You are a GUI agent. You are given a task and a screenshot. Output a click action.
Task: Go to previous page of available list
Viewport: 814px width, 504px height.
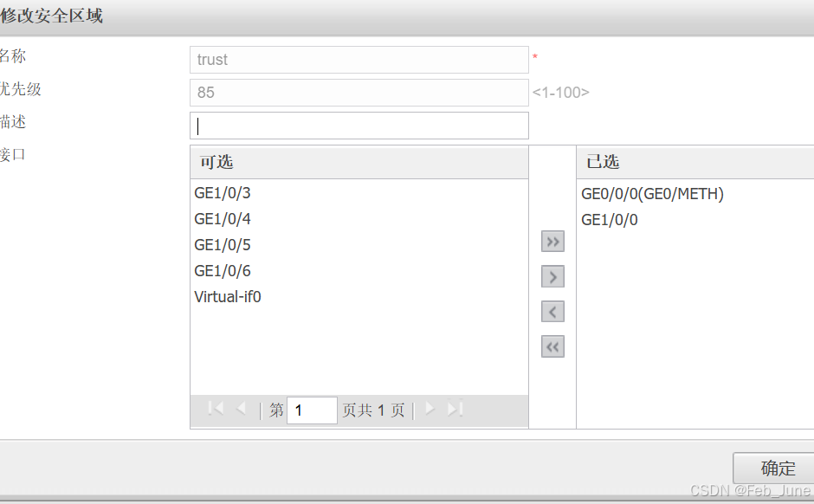tap(241, 409)
